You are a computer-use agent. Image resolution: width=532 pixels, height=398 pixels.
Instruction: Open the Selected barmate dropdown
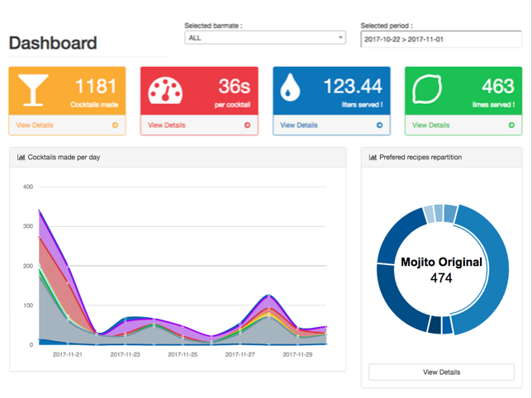coord(264,38)
